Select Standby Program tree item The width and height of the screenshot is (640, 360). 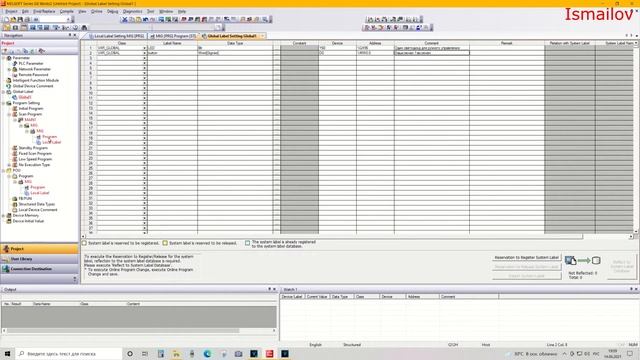click(x=33, y=148)
